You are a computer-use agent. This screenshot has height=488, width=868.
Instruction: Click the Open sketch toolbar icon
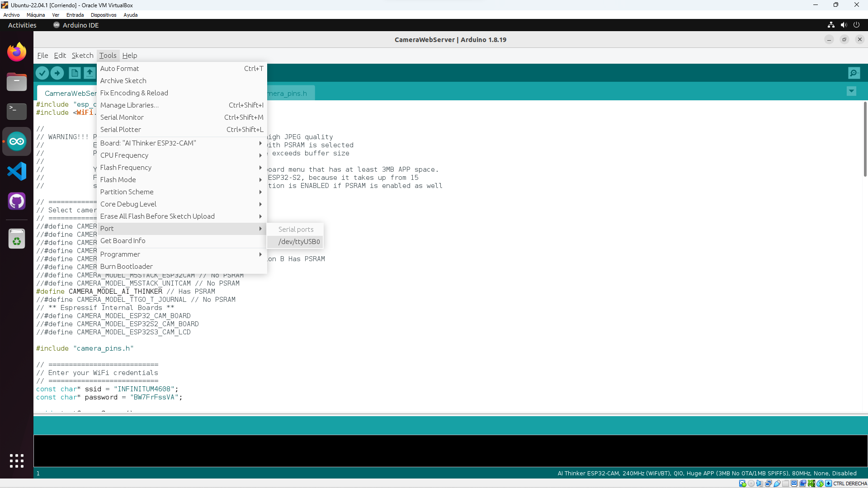pos(90,73)
